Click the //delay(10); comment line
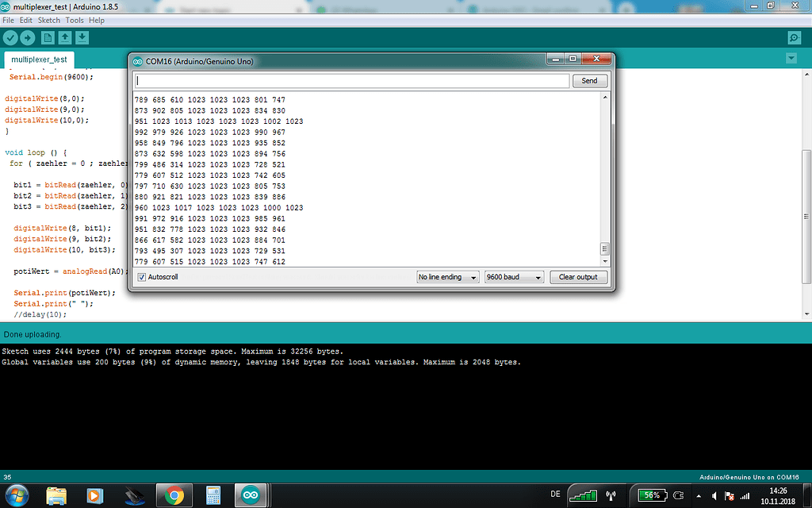The height and width of the screenshot is (508, 812). 40,314
